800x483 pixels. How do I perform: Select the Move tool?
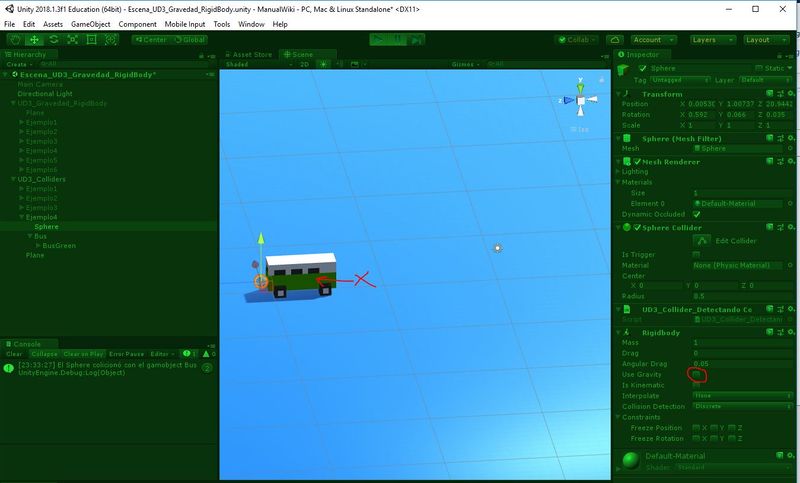[x=34, y=39]
